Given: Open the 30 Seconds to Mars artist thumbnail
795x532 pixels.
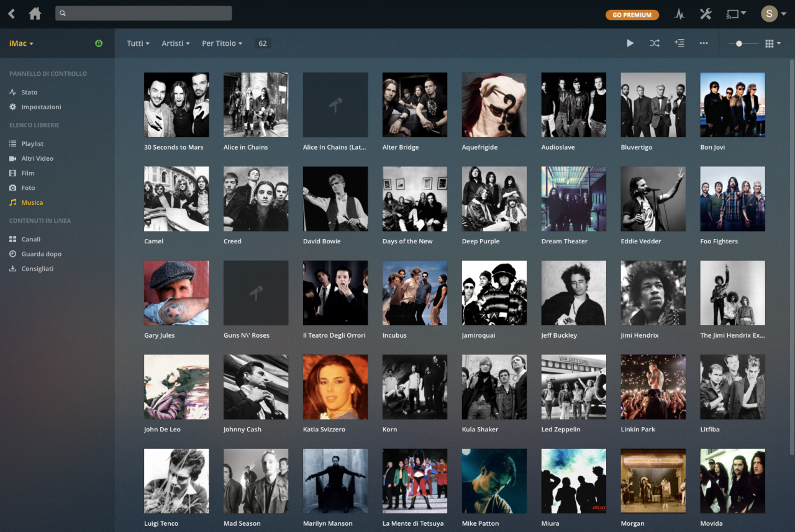Looking at the screenshot, I should 176,105.
